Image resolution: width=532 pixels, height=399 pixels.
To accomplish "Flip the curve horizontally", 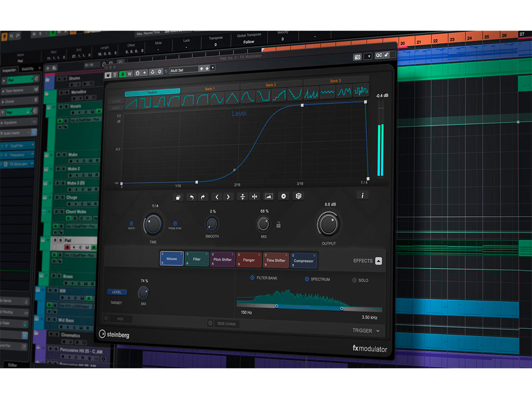I will coord(255,196).
